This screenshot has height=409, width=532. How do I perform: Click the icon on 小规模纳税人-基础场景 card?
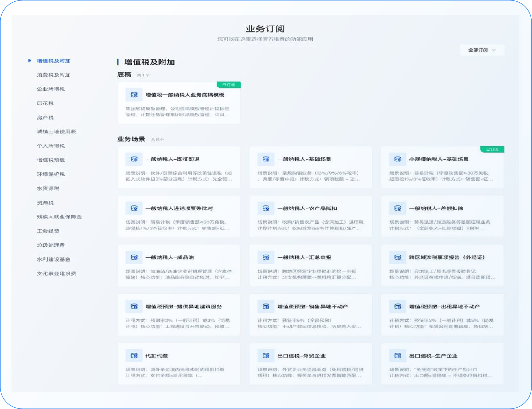coord(398,159)
